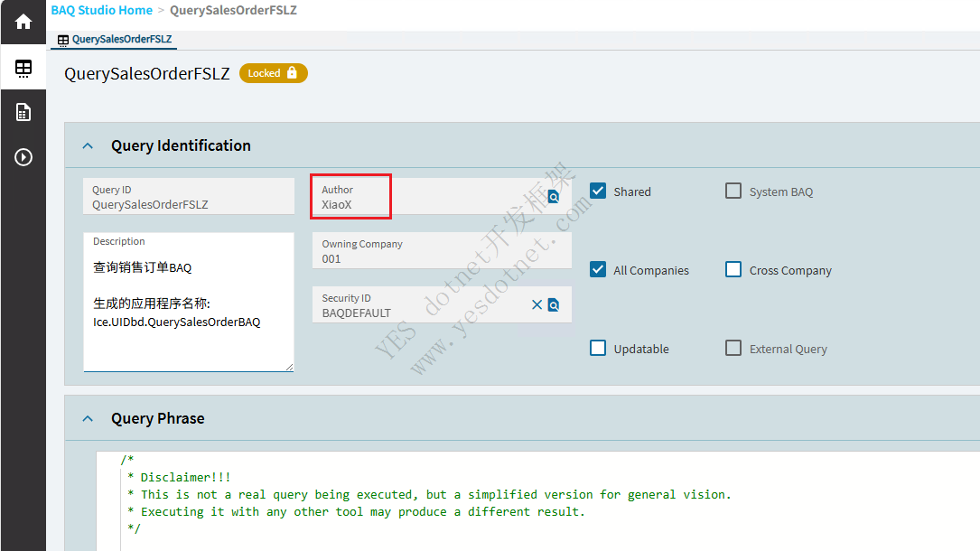
Task: Click the Home icon in sidebar
Action: (23, 22)
